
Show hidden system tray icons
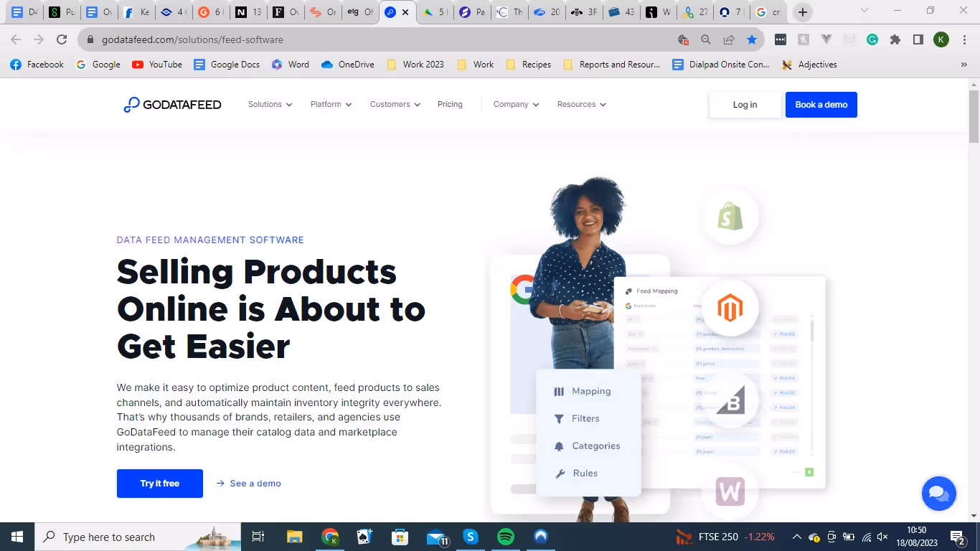pyautogui.click(x=796, y=537)
